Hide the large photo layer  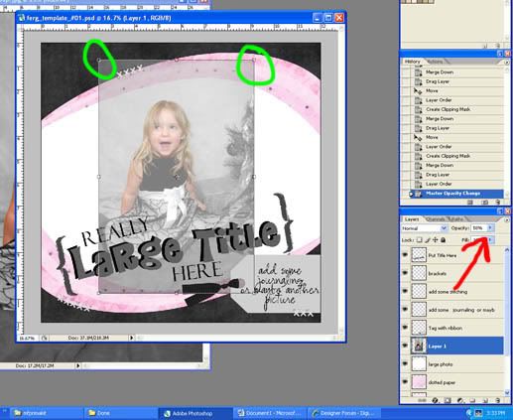click(x=405, y=363)
